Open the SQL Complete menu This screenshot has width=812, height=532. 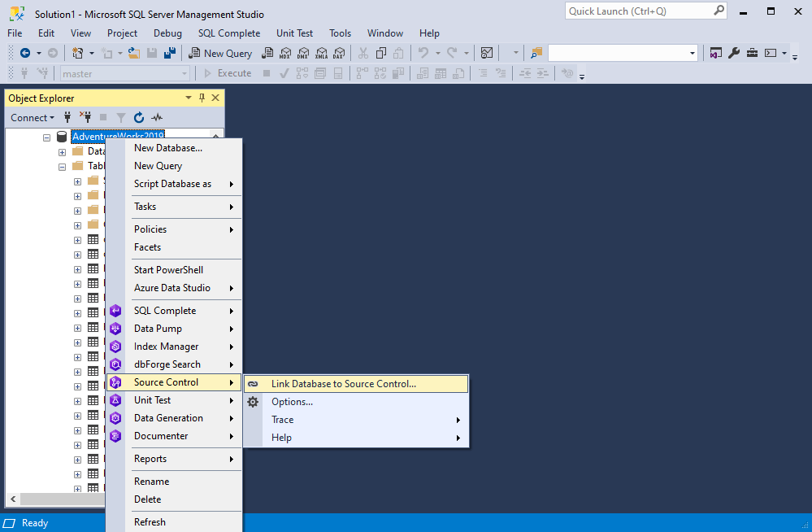pyautogui.click(x=229, y=33)
